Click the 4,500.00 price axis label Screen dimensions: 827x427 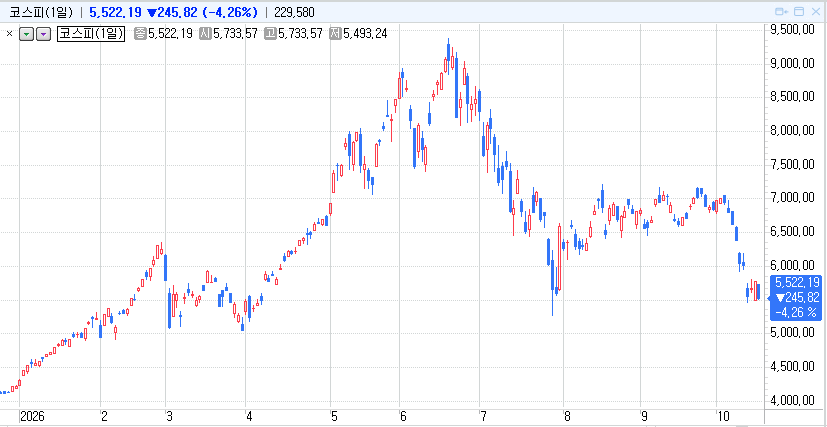[793, 366]
